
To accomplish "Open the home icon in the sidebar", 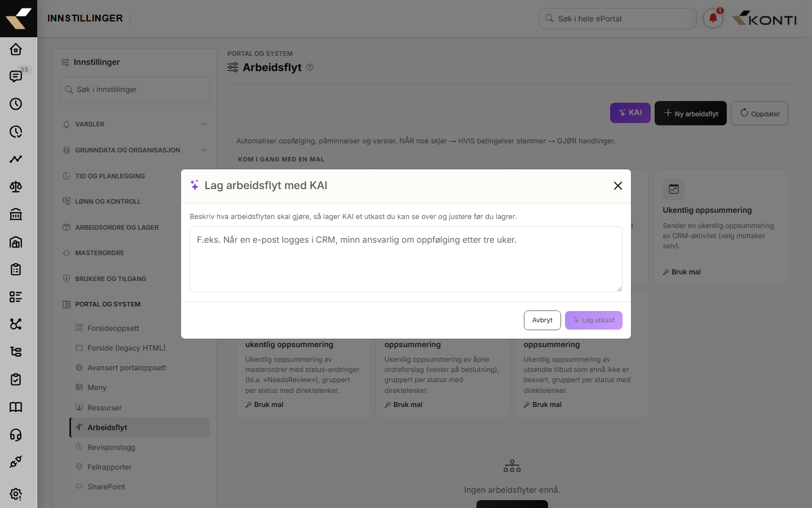I will coord(16,49).
